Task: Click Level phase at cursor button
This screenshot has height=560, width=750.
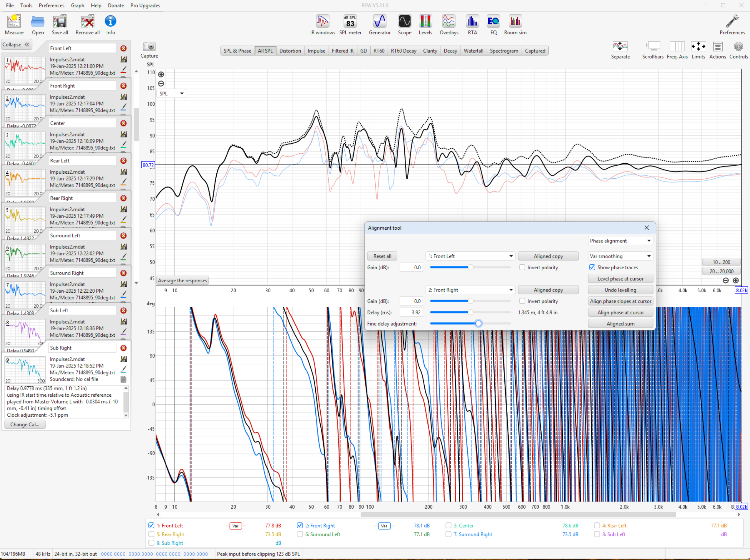Action: tap(620, 279)
